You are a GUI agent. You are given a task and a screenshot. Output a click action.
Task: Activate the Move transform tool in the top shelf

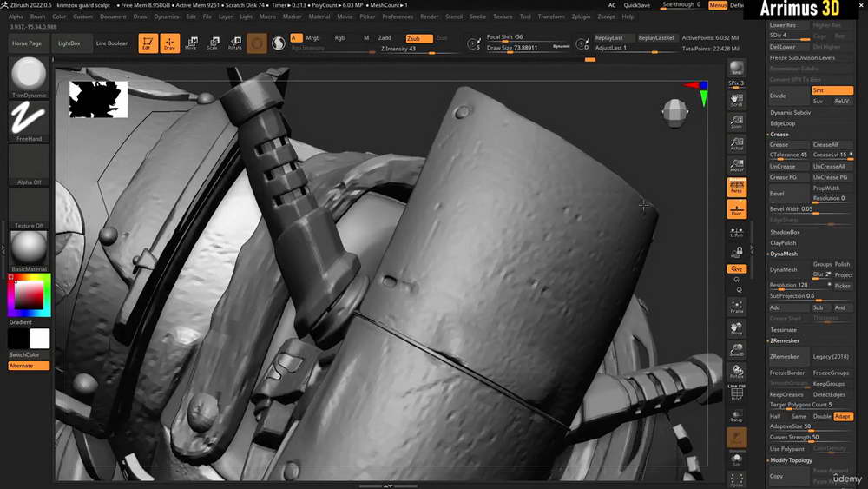pos(191,43)
